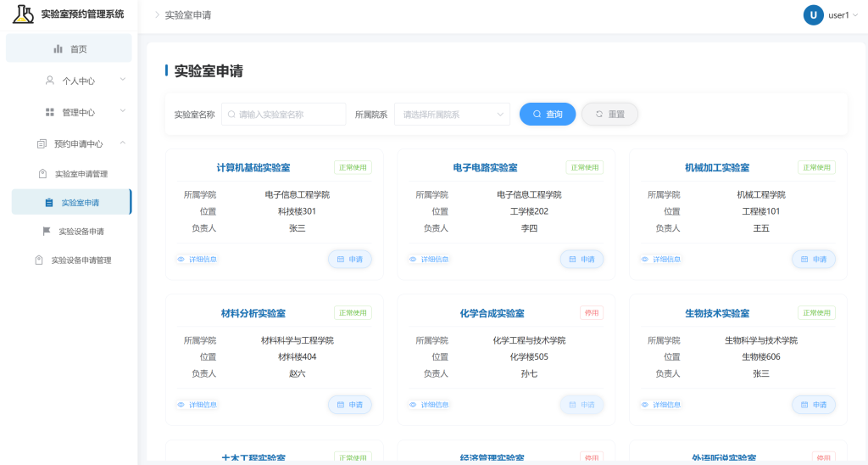868x465 pixels.
Task: Click 正常使用 tag on 生物技术实验室
Action: pyautogui.click(x=816, y=312)
